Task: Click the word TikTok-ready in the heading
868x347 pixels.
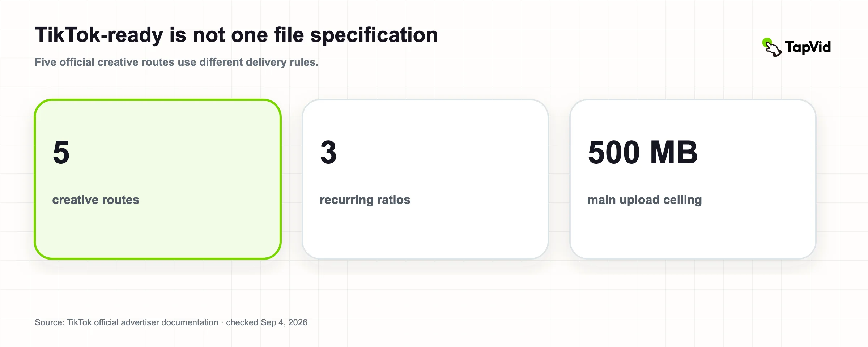Action: pos(99,35)
